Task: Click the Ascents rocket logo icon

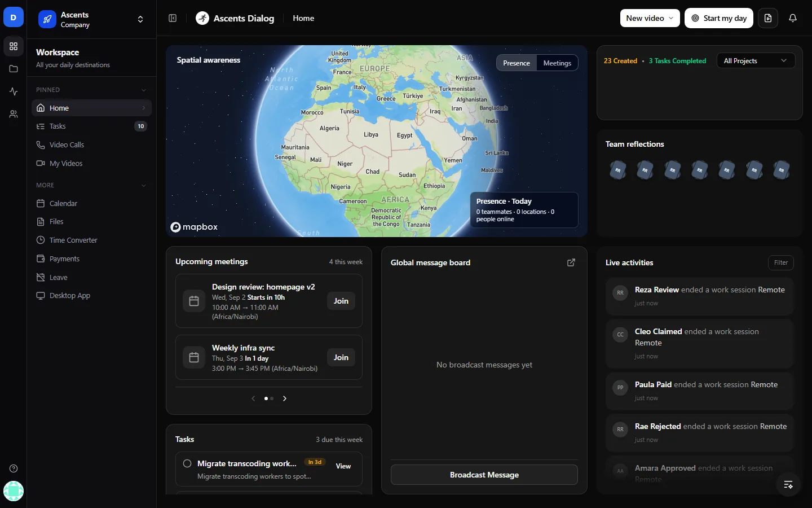Action: click(47, 19)
